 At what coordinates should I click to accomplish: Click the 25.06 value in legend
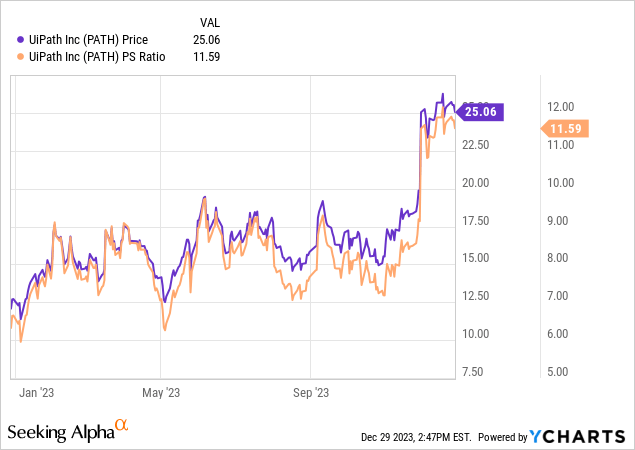point(205,40)
